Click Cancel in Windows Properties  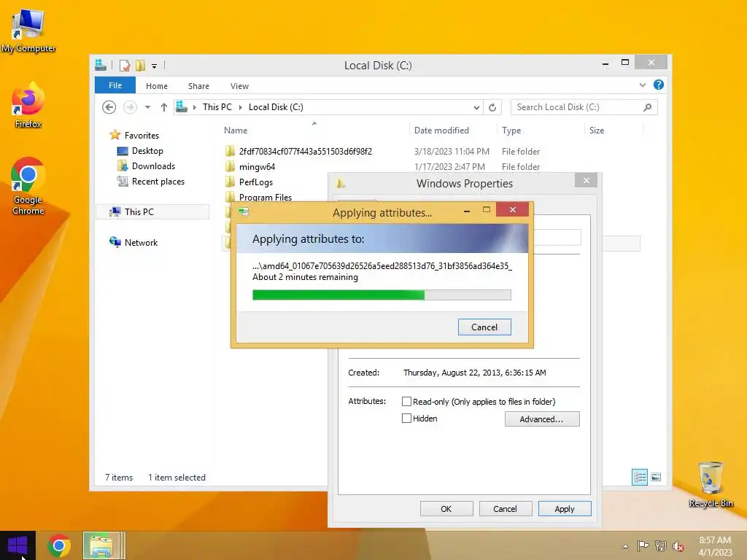[x=505, y=508]
